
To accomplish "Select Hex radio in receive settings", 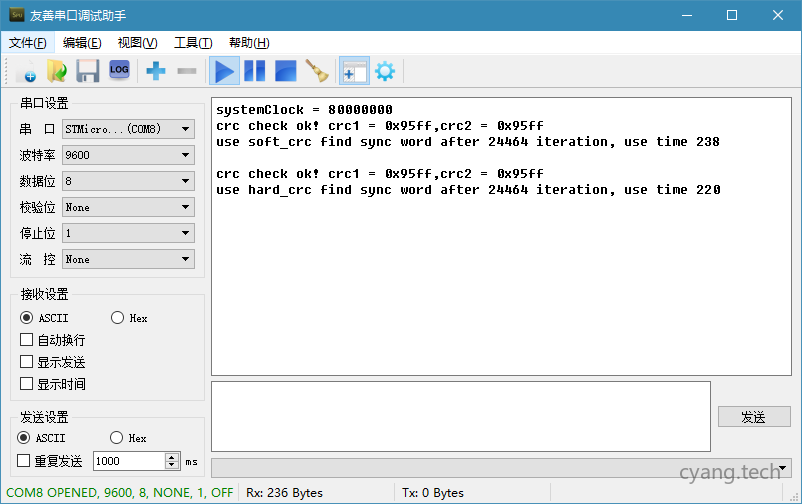I will (118, 318).
